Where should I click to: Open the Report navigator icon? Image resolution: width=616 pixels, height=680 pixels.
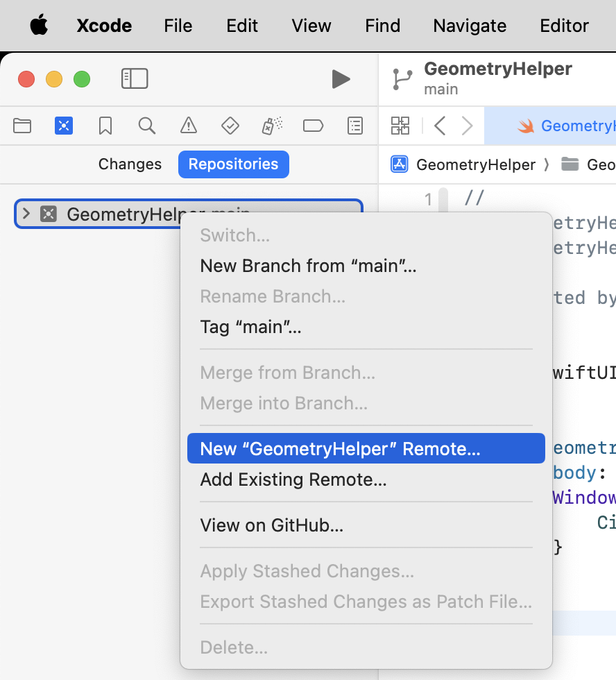pyautogui.click(x=355, y=126)
